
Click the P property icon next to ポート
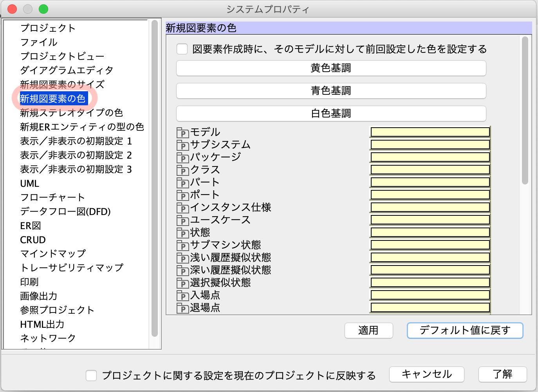pyautogui.click(x=183, y=195)
